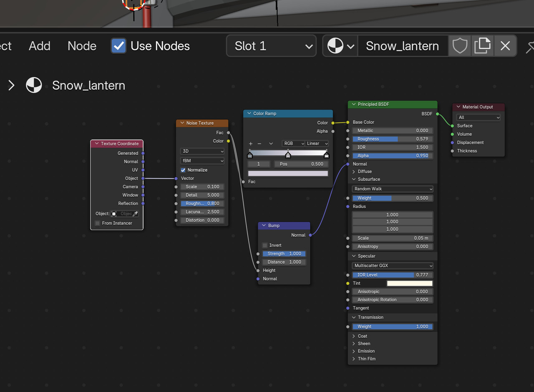534x392 pixels.
Task: Unlink material with the X icon
Action: 505,46
